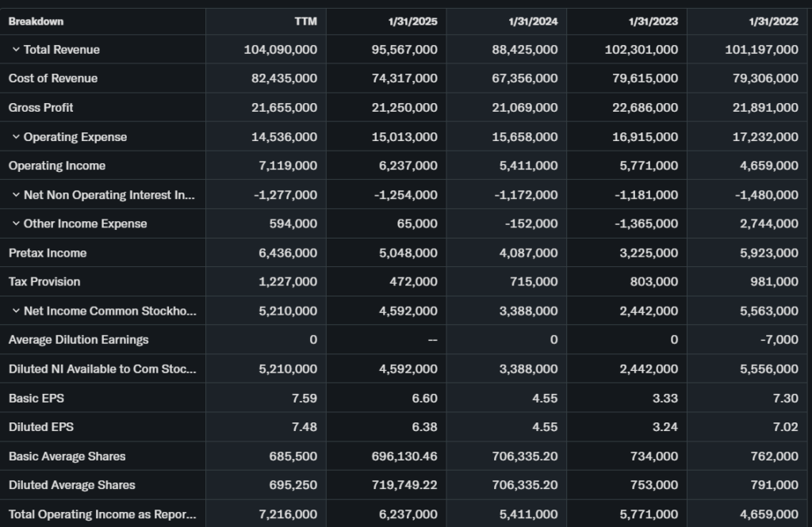The height and width of the screenshot is (527, 812).
Task: Expand the Total Revenue row chevron
Action: 16,50
